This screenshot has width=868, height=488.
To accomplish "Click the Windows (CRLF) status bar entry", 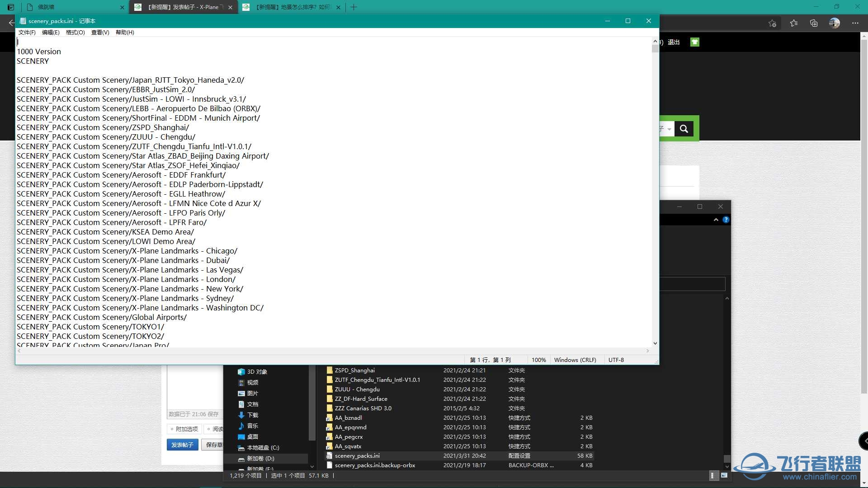I will pos(575,360).
